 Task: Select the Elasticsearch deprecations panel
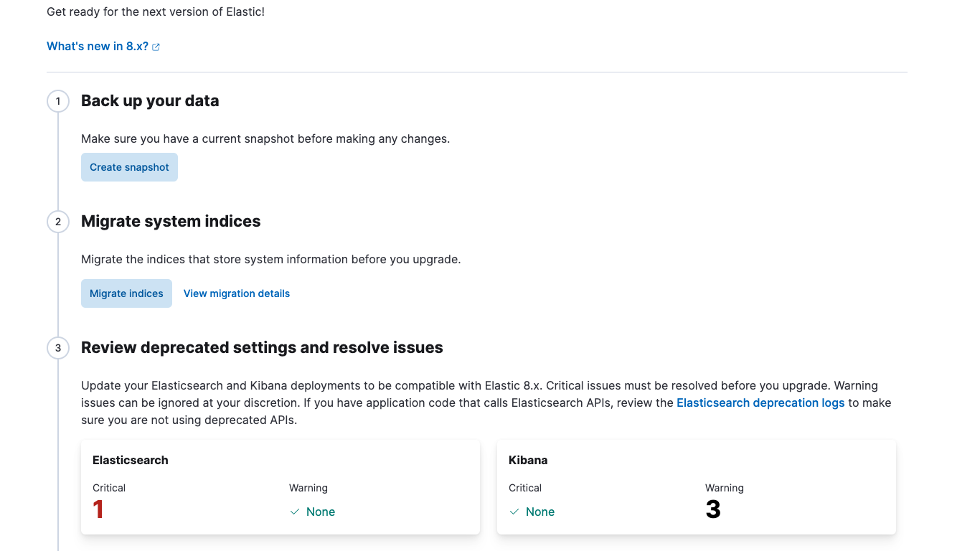tap(280, 486)
